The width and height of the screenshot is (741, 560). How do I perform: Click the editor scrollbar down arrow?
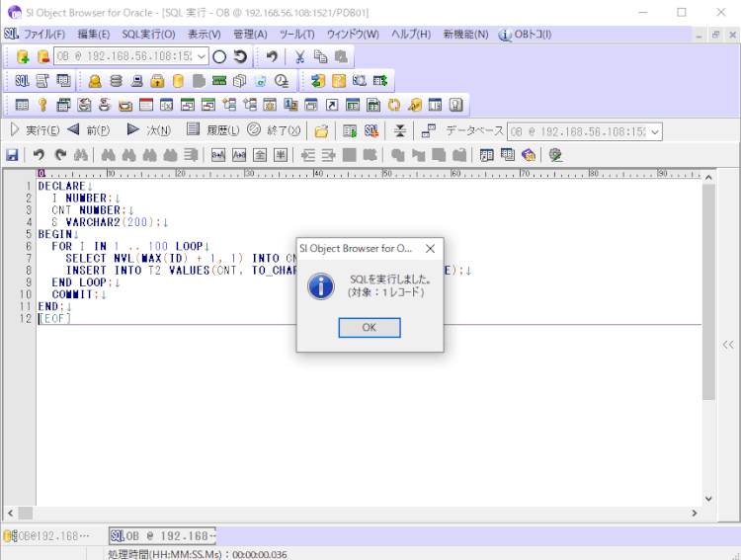[708, 499]
